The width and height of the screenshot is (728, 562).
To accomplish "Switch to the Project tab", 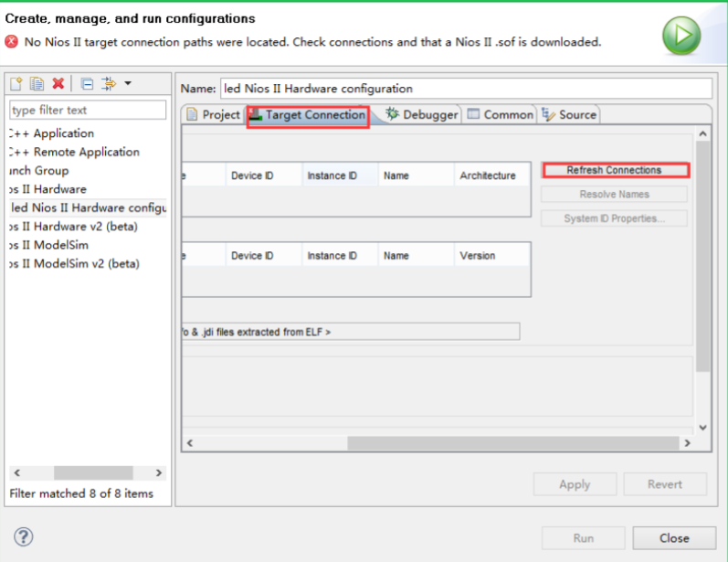I will coord(213,115).
